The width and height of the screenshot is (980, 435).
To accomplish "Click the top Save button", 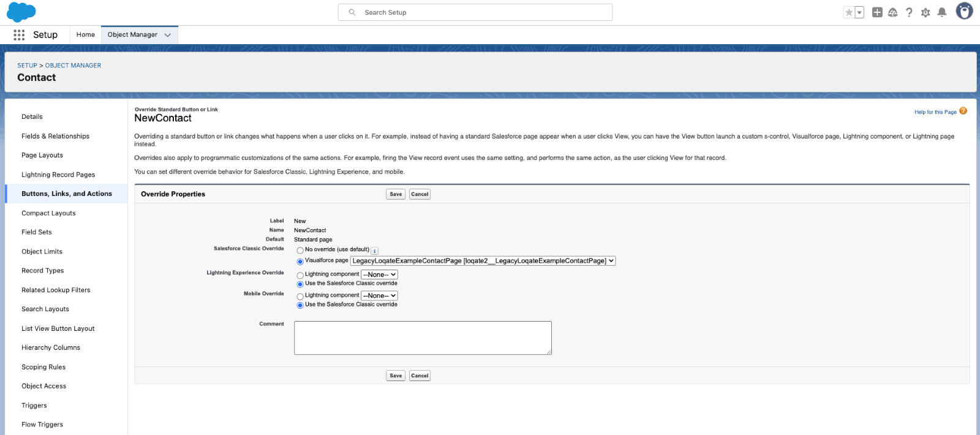I will 396,194.
